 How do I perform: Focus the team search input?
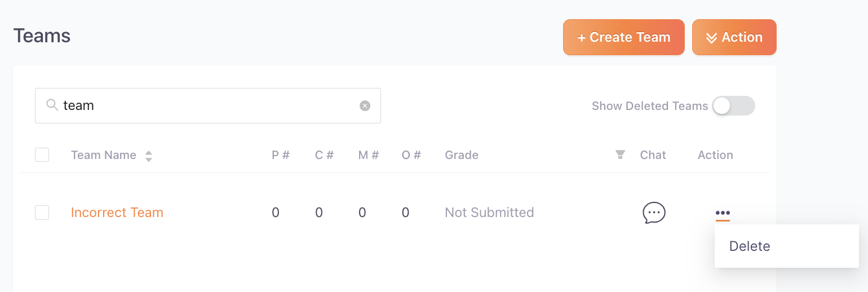click(208, 105)
